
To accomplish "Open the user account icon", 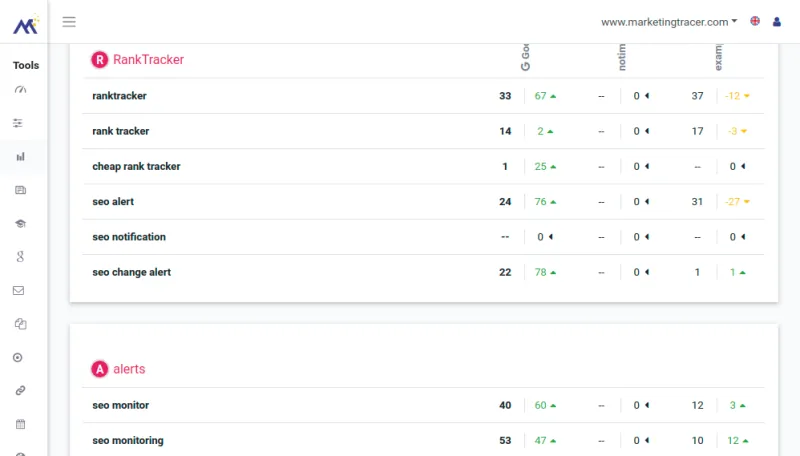I will pos(777,22).
